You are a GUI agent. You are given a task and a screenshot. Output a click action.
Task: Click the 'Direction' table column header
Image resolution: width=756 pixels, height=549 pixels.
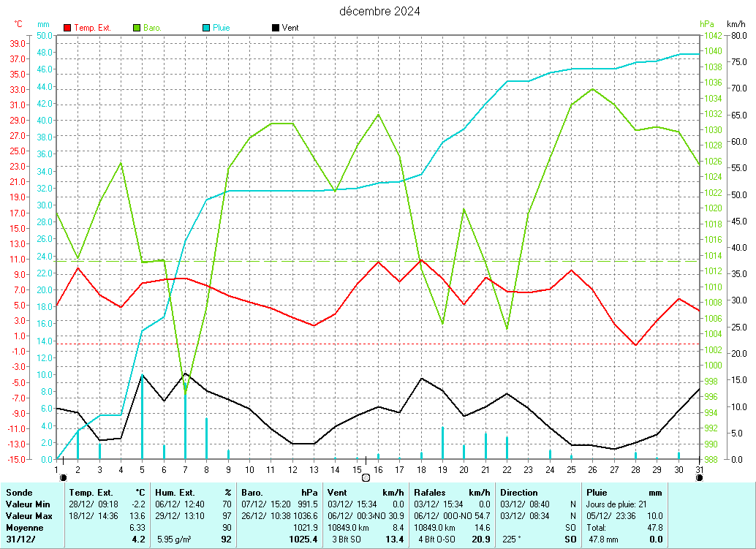coord(519,493)
